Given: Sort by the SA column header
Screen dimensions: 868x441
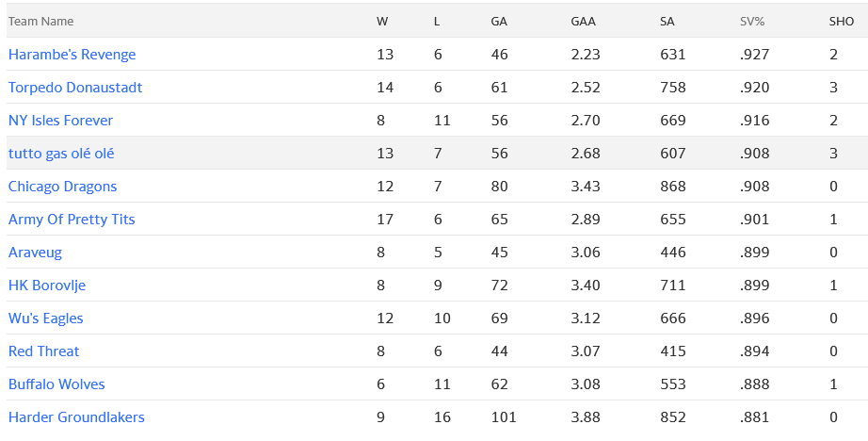Looking at the screenshot, I should pos(667,21).
